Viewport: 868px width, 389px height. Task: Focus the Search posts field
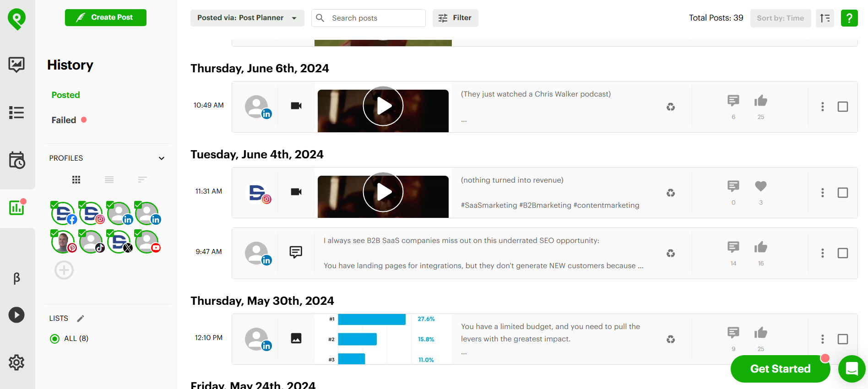[x=369, y=18]
